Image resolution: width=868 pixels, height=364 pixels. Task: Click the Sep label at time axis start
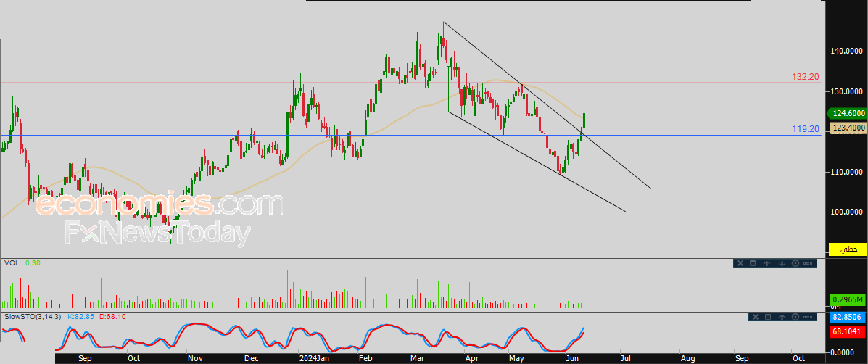point(86,358)
